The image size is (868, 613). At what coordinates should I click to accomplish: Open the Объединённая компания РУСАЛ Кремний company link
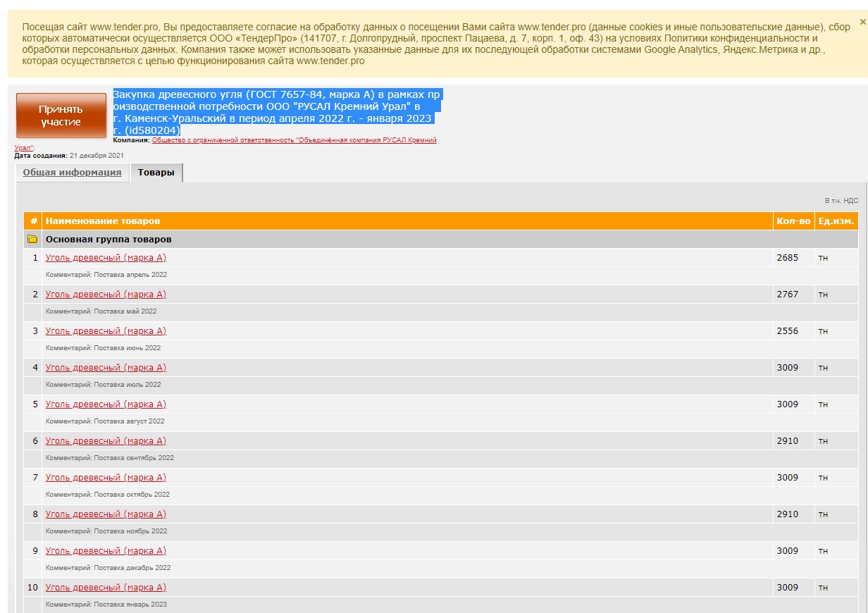294,140
